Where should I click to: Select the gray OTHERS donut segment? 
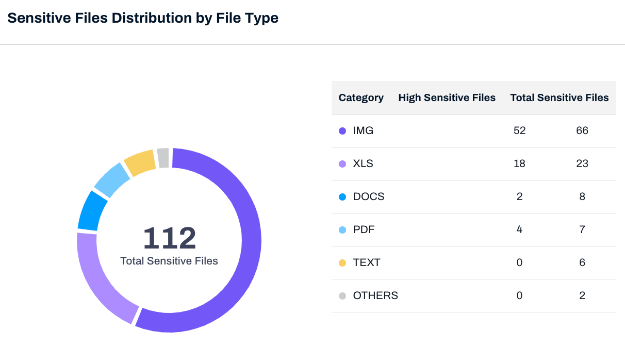163,158
